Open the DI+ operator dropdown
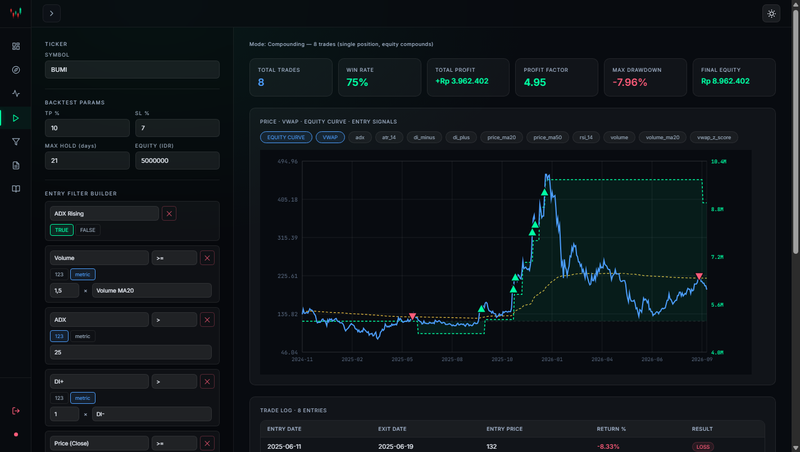This screenshot has width=800, height=452. [174, 382]
